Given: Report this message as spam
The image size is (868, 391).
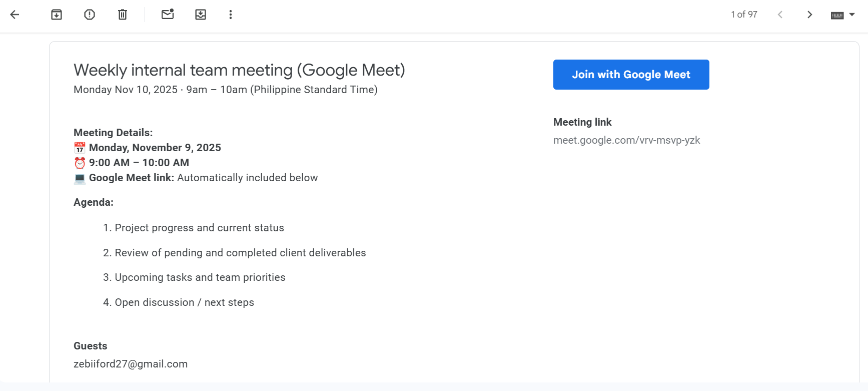Looking at the screenshot, I should click(x=90, y=15).
